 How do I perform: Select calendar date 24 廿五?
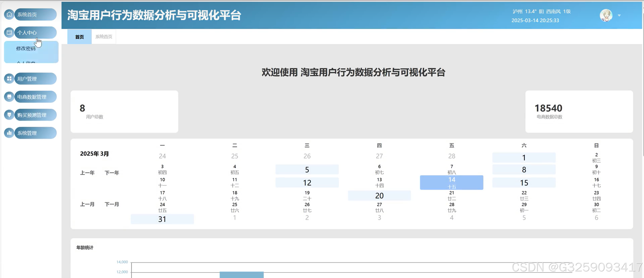(162, 208)
